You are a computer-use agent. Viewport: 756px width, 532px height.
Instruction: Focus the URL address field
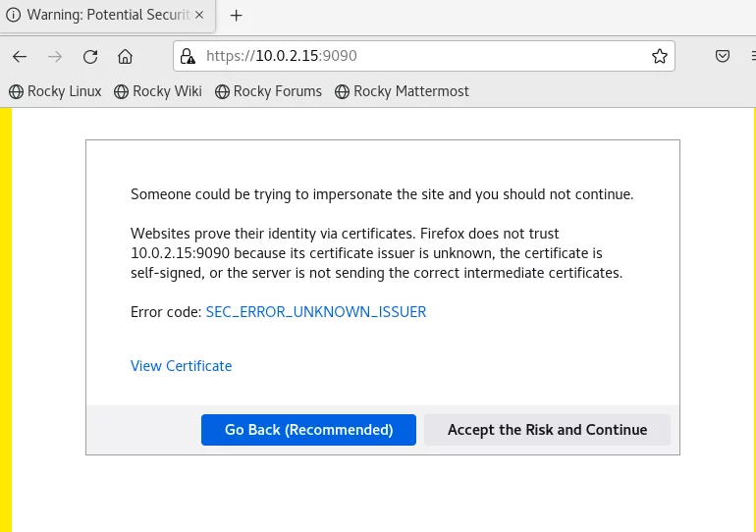pos(424,56)
